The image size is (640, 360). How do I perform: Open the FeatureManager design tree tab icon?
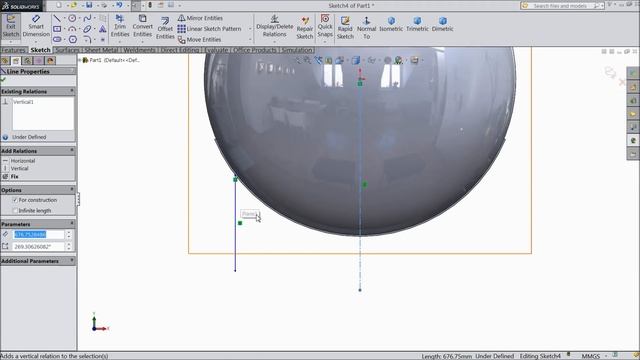pyautogui.click(x=5, y=61)
